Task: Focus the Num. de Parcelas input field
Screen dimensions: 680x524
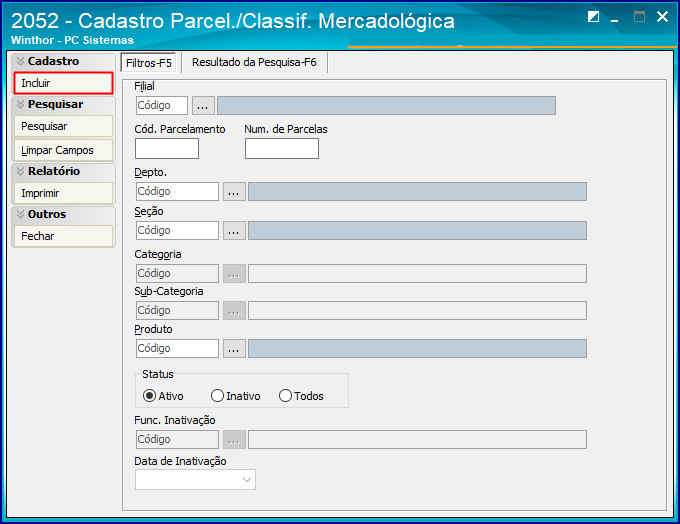Action: [x=282, y=149]
